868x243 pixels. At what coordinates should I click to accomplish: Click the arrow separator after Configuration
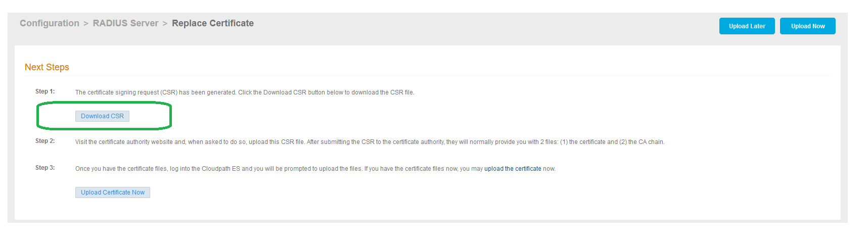[86, 24]
